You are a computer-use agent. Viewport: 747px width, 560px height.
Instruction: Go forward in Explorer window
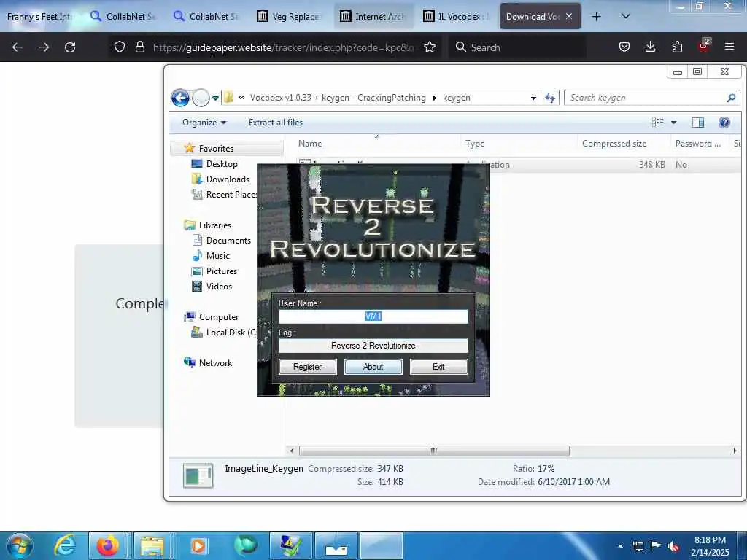point(201,98)
